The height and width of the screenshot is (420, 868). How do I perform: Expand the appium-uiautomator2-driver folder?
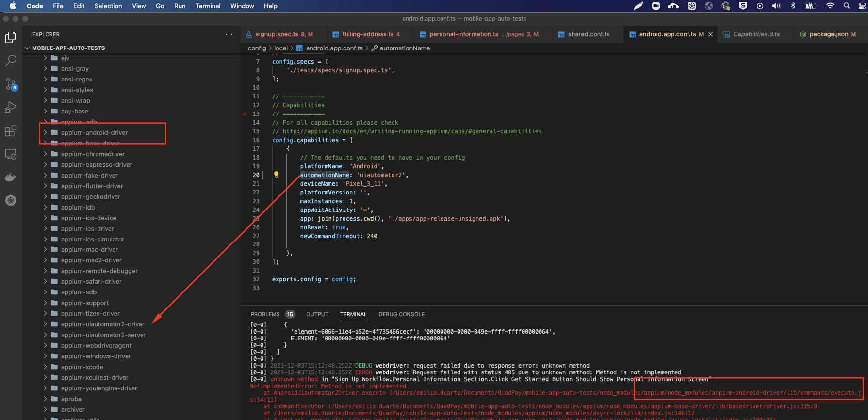tap(45, 324)
